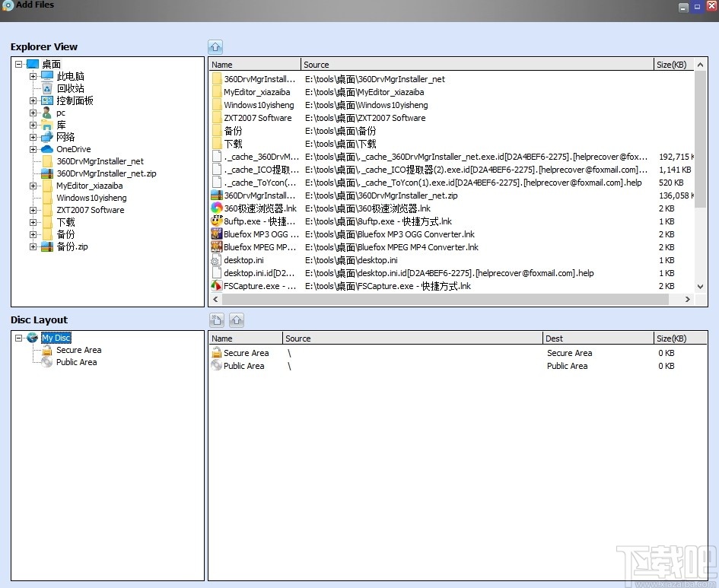Select the Bluefox MPEG MP4 Converter icon

click(217, 246)
